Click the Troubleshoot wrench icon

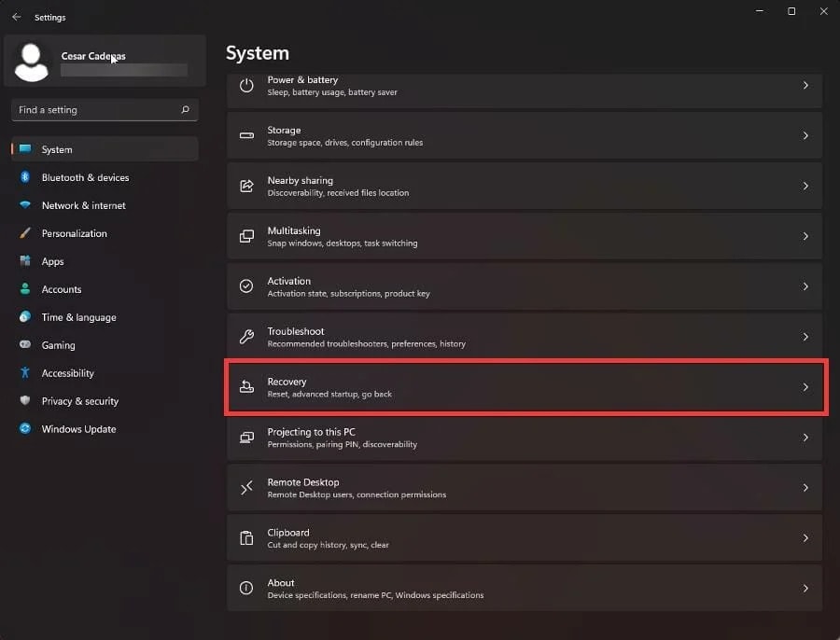(x=246, y=337)
